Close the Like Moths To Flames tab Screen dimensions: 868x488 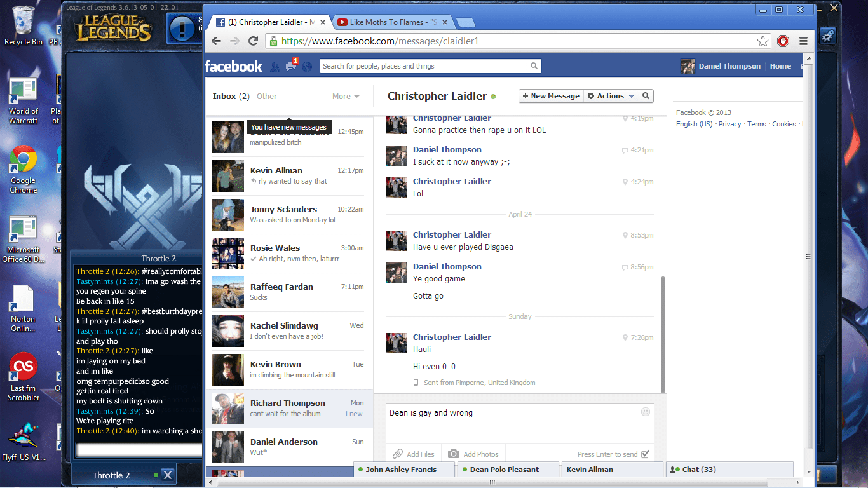[x=445, y=22]
